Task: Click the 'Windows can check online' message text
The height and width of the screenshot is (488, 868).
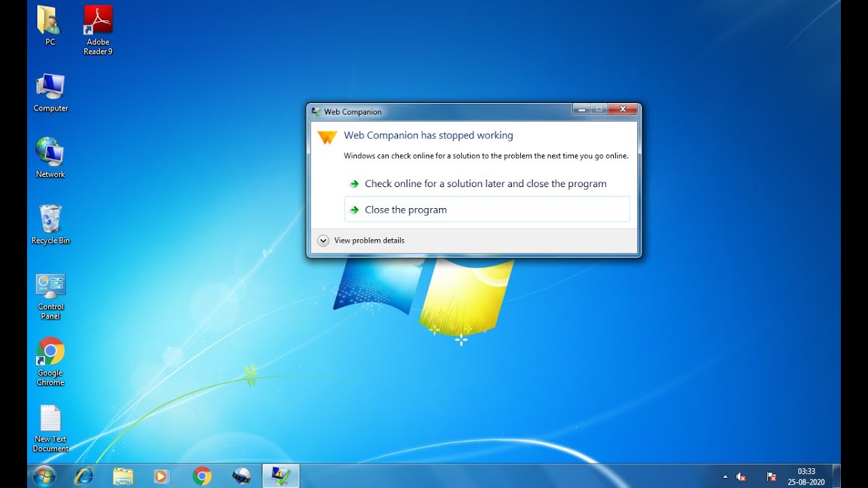Action: point(486,156)
